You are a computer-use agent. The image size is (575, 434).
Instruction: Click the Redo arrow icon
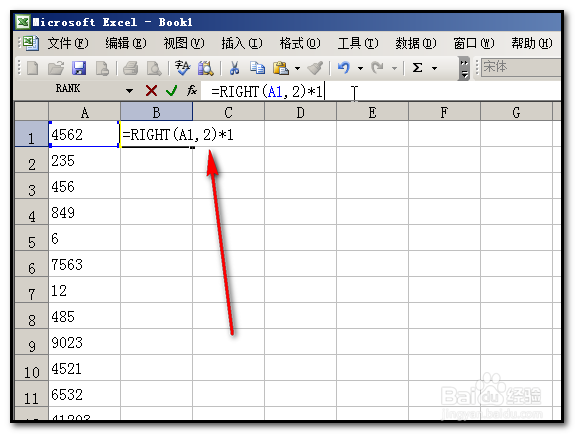[377, 68]
